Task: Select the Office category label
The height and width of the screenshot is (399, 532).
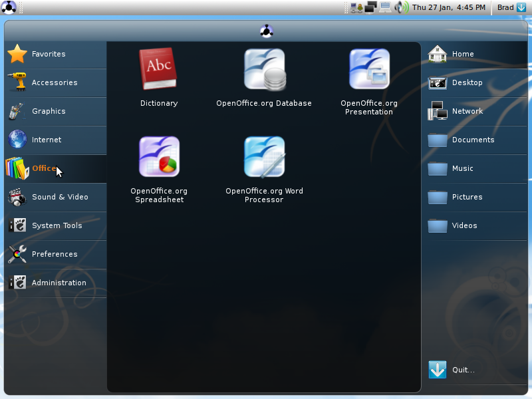Action: click(44, 168)
